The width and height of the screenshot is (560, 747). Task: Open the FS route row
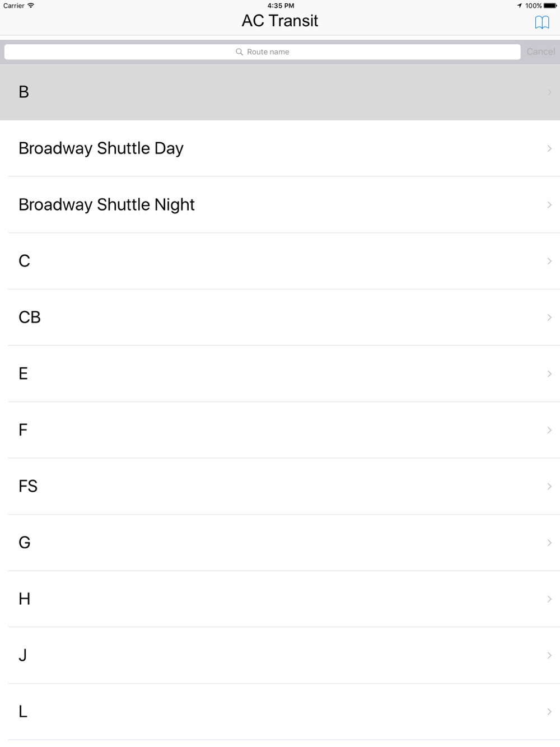280,486
